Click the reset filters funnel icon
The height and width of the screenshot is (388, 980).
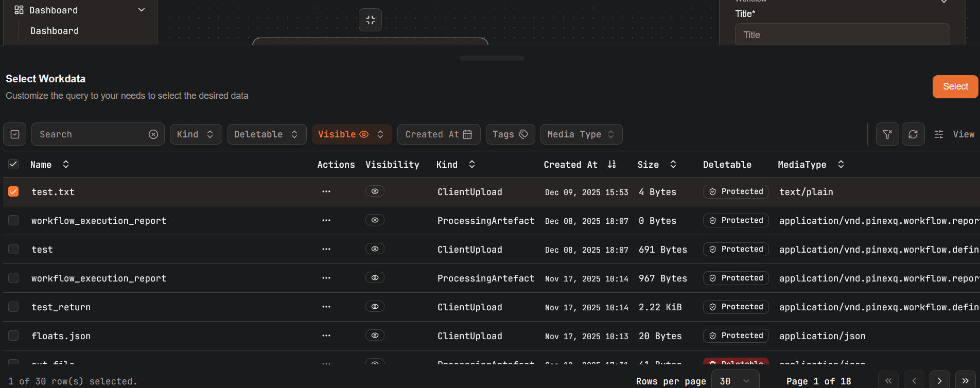[x=887, y=134]
